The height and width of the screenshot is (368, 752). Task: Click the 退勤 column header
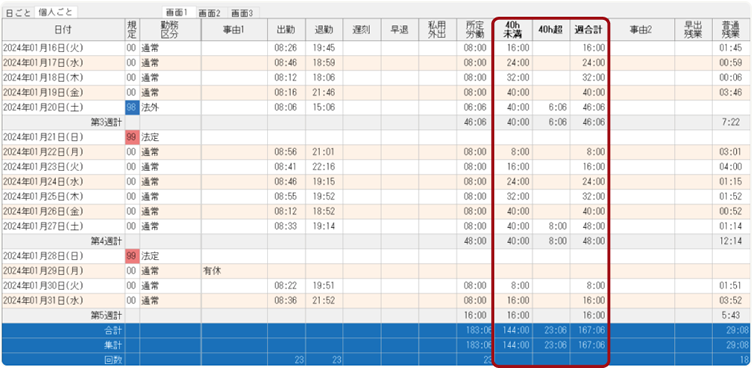[x=324, y=30]
